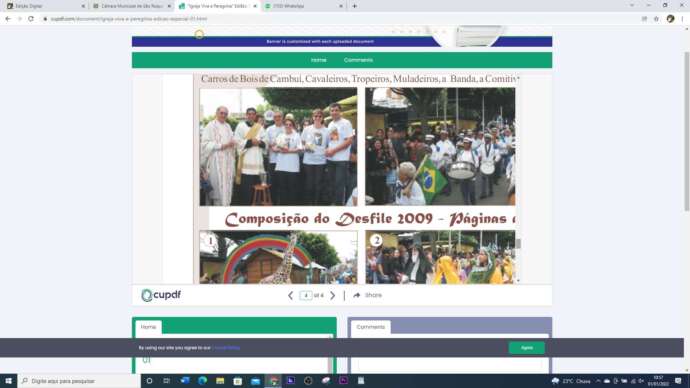This screenshot has width=690, height=388.
Task: Open the Chrome three-dot menu
Action: coord(683,19)
